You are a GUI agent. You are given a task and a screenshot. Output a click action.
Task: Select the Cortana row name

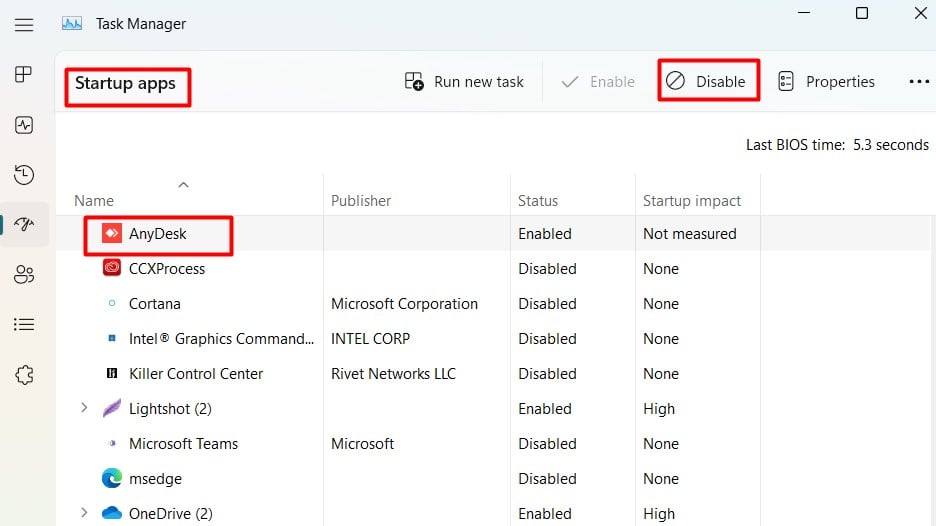click(155, 303)
